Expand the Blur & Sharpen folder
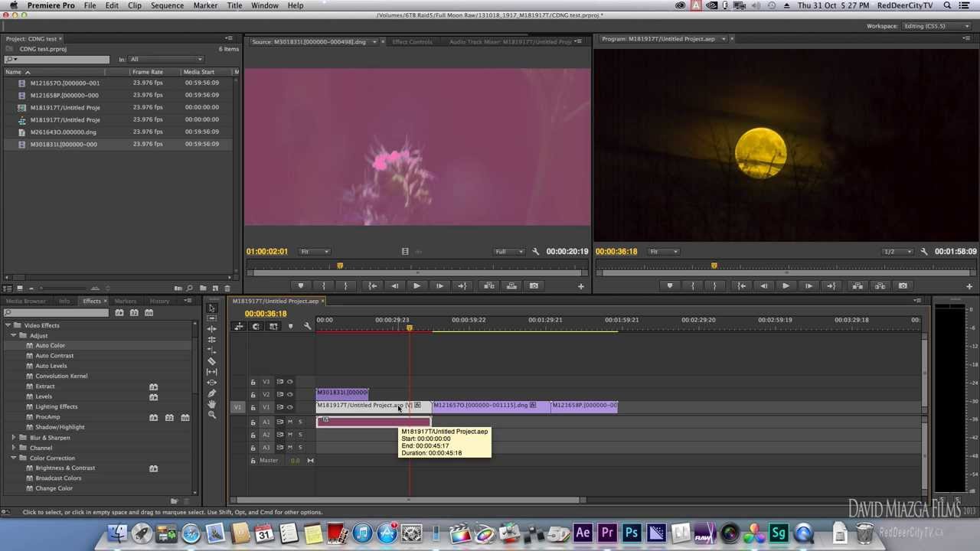The height and width of the screenshot is (551, 980). click(14, 438)
